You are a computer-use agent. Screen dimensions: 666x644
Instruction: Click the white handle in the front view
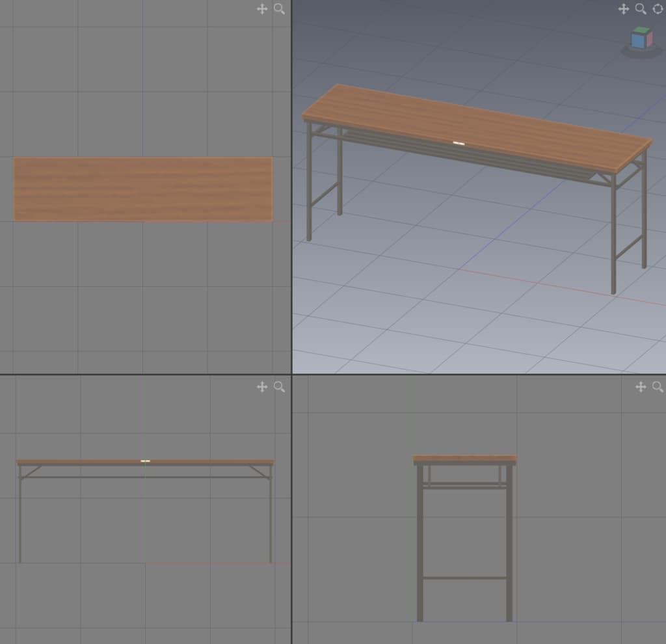point(145,461)
